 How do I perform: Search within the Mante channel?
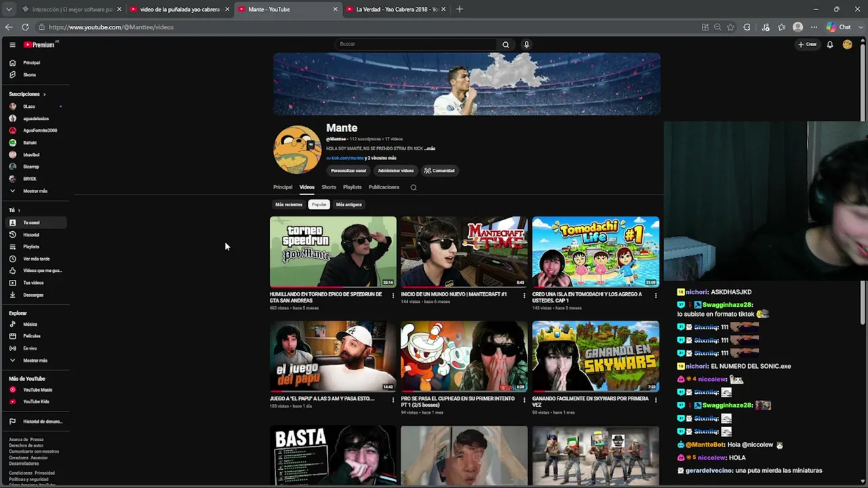[x=414, y=188]
